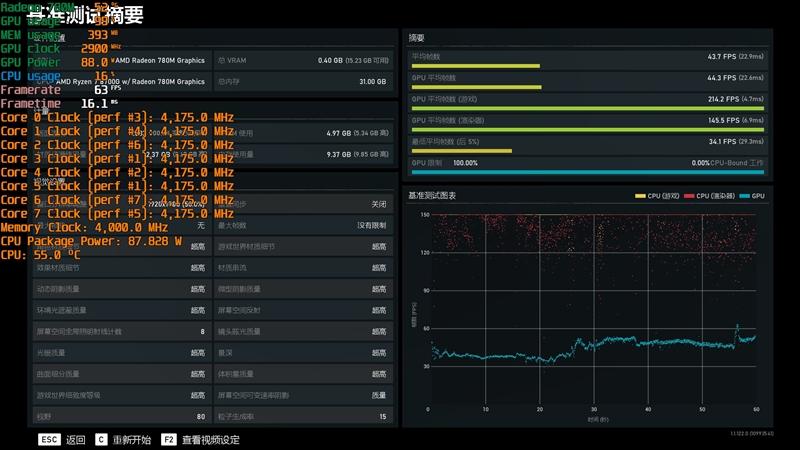Click the 没有限制 max frame rate value
Screen dimensions: 800x450
coord(371,226)
